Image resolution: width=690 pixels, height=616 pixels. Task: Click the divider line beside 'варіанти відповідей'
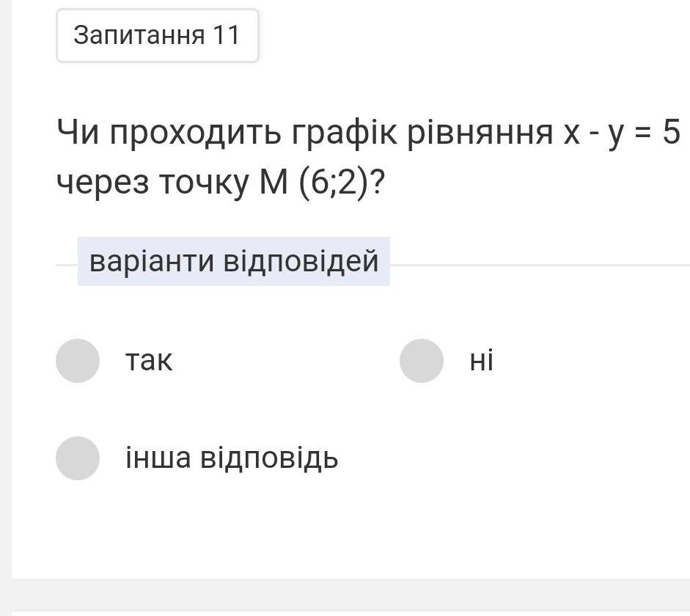539,264
